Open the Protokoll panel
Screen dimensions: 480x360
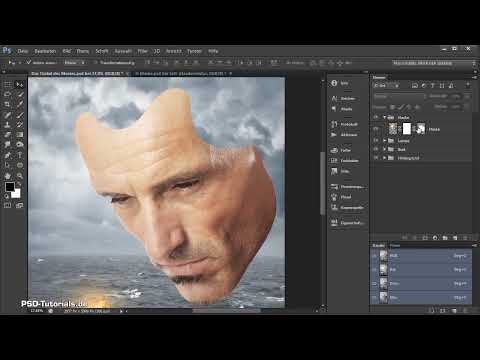point(345,124)
